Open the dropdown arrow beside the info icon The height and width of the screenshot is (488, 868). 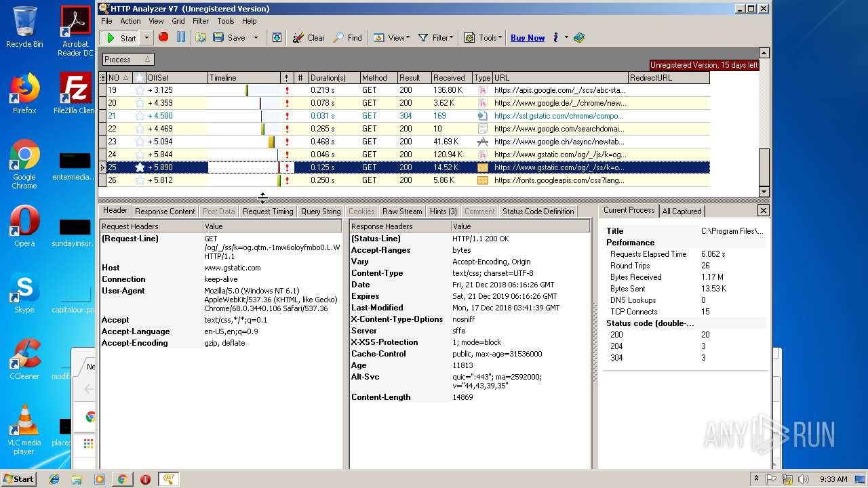[x=566, y=38]
